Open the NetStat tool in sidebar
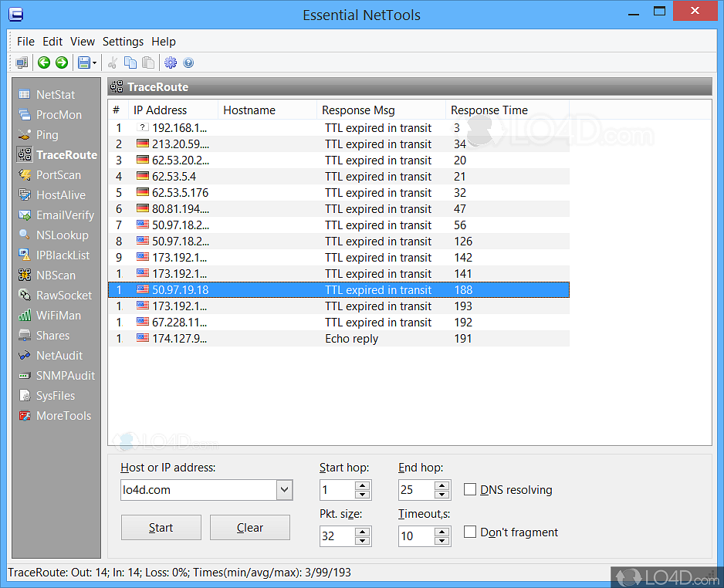Screen dimensions: 724x588 coord(46,95)
